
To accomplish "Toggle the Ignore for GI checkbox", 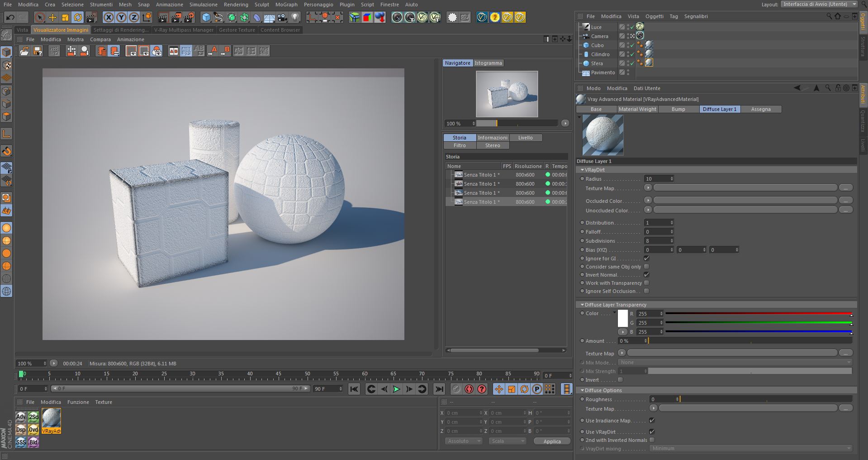I will [646, 259].
